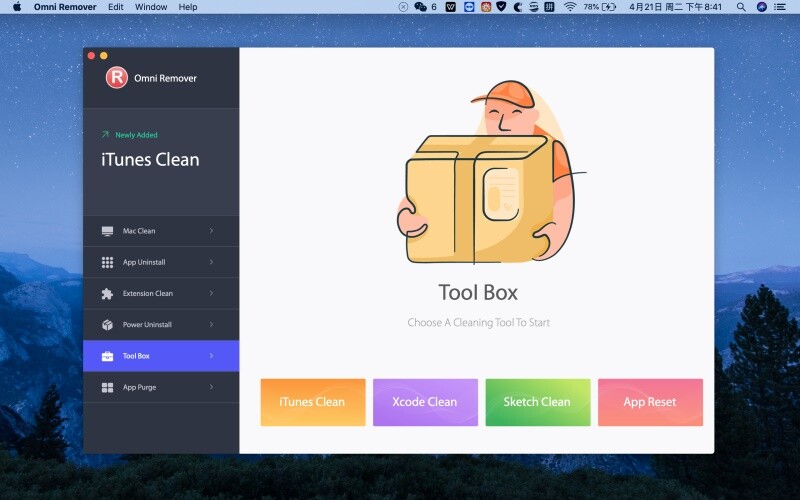
Task: Open the Omni Remover app menu
Action: pos(65,7)
